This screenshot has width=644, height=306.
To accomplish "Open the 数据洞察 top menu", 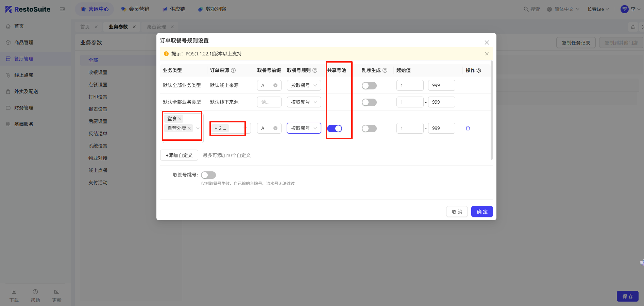I will pos(212,9).
